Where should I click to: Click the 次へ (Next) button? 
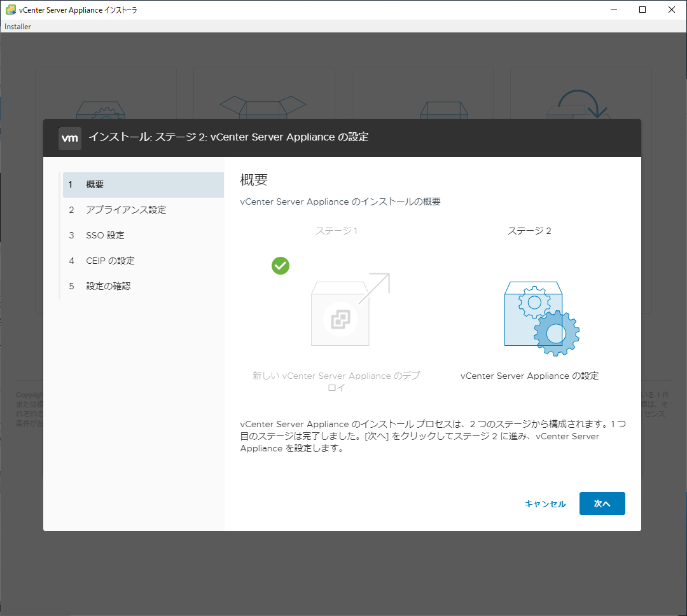[x=602, y=503]
